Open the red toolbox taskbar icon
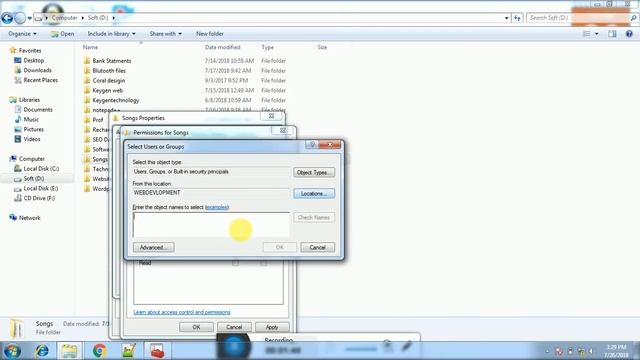 click(x=157, y=351)
